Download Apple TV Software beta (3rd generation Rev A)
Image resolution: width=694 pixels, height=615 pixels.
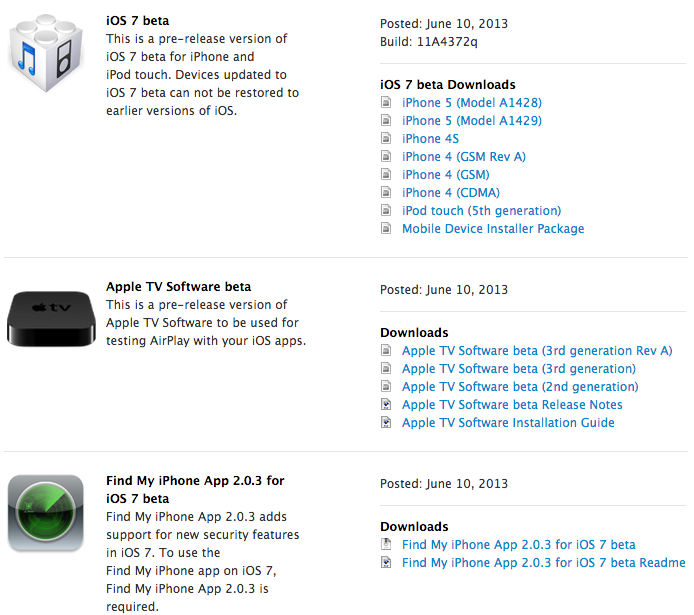click(537, 351)
